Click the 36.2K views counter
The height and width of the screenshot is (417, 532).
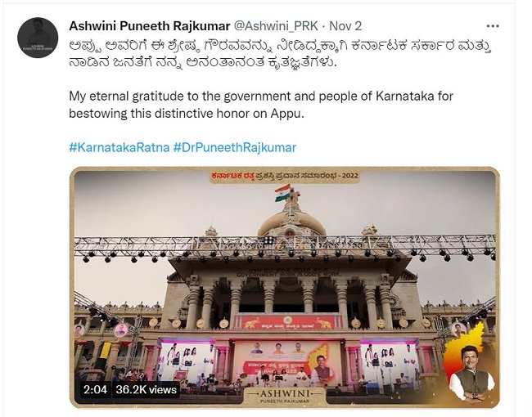point(147,389)
